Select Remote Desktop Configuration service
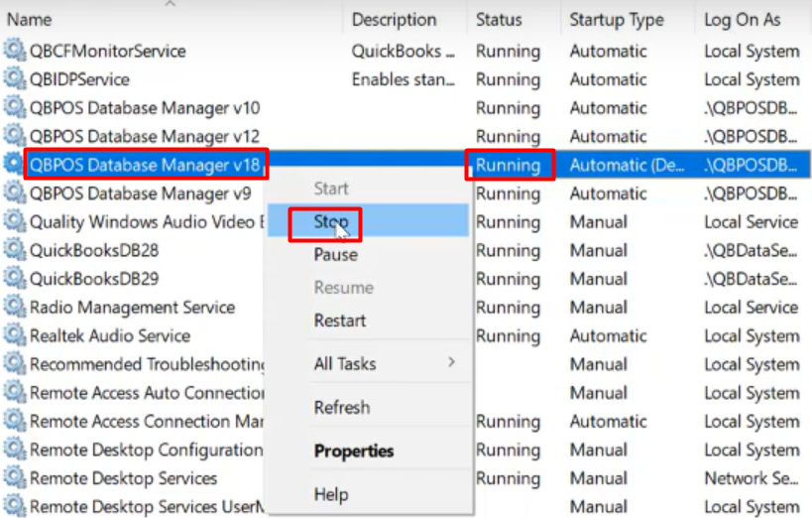 click(147, 451)
